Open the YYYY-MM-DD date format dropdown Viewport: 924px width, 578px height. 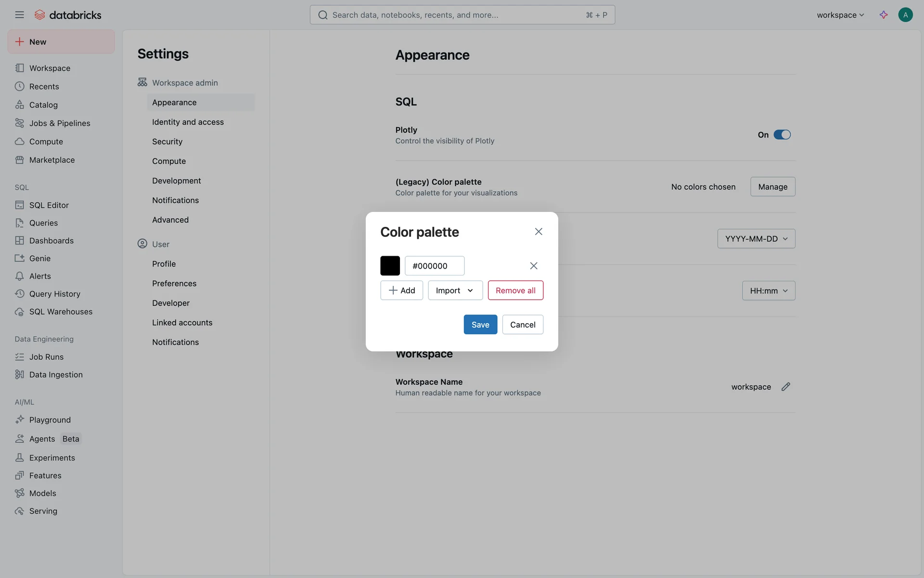tap(756, 239)
